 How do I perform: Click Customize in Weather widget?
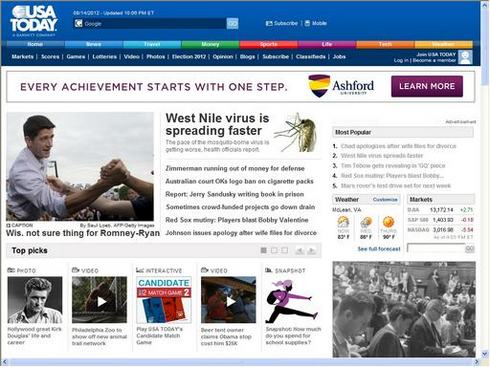click(x=385, y=199)
